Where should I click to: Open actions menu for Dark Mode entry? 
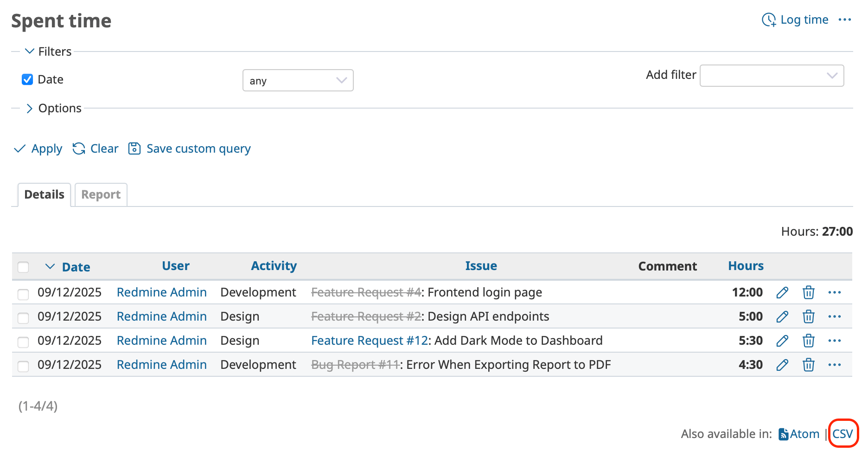(x=834, y=341)
